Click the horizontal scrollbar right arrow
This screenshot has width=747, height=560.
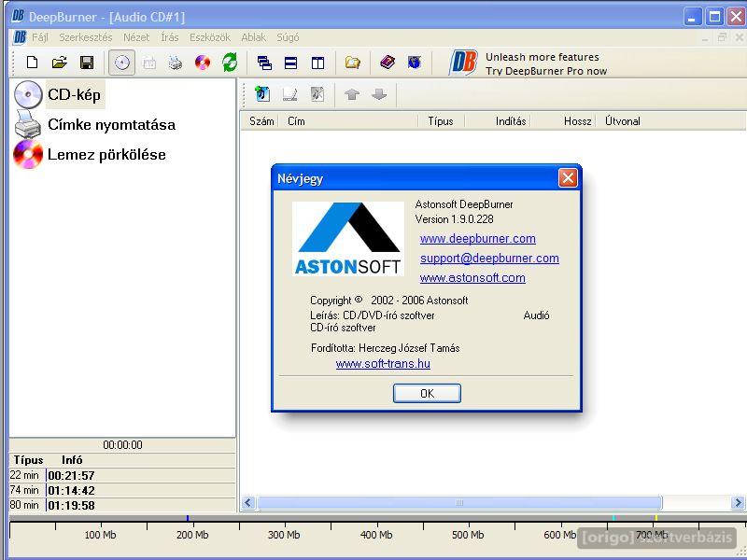(x=738, y=503)
